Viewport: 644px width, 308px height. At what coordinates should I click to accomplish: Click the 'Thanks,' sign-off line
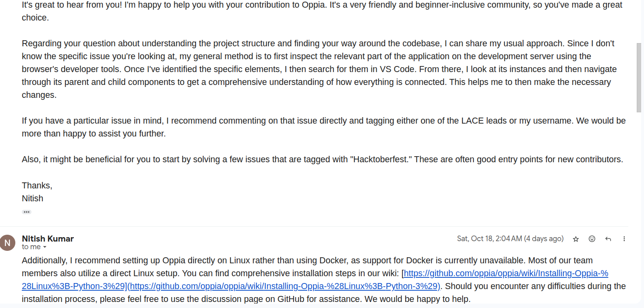(37, 186)
